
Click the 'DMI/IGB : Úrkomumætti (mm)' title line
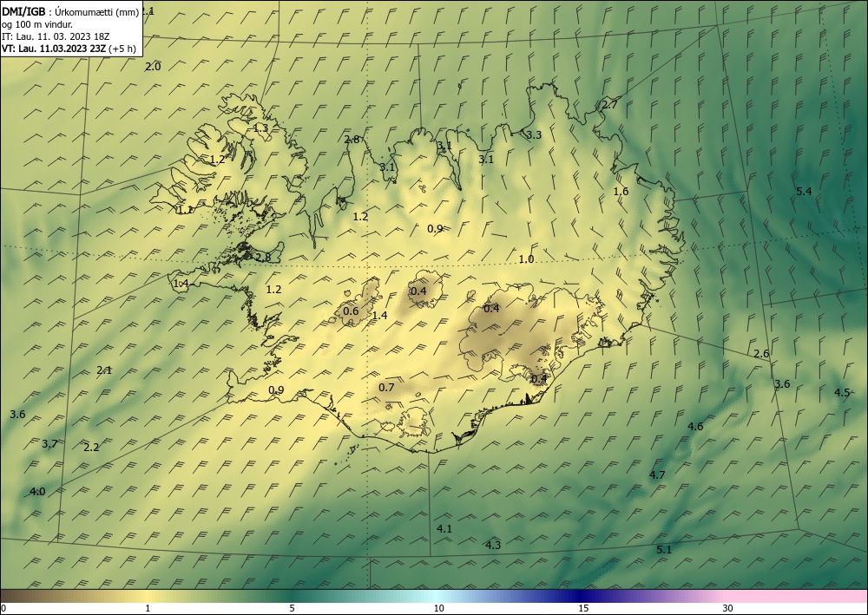tap(70, 12)
